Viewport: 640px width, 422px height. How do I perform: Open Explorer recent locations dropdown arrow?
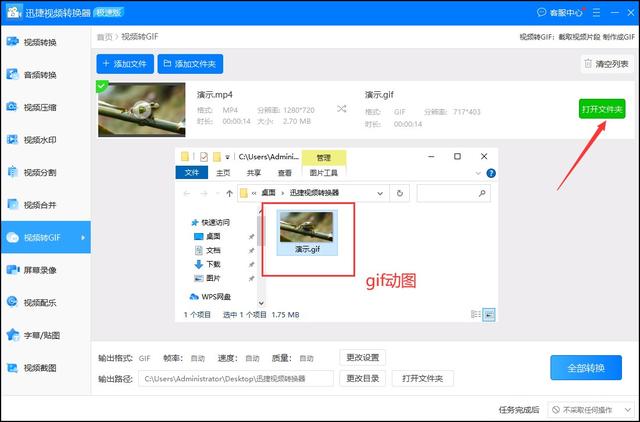click(217, 193)
